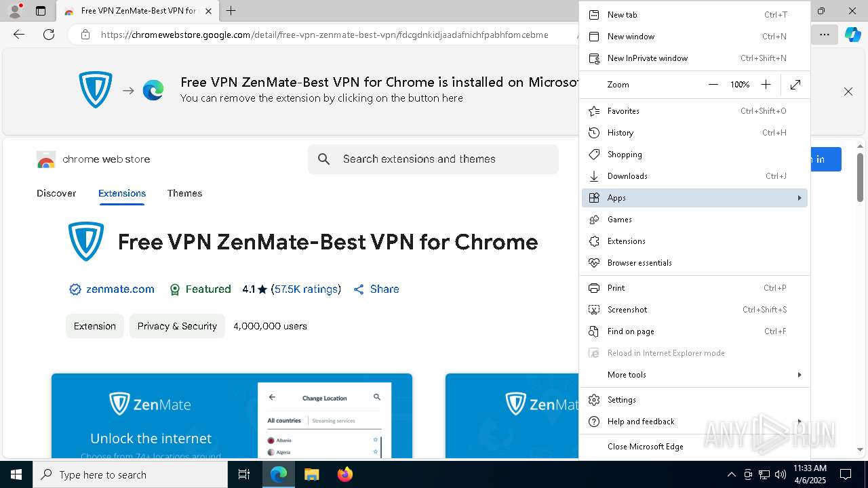
Task: Click Edge icon in taskbar
Action: pos(279,474)
